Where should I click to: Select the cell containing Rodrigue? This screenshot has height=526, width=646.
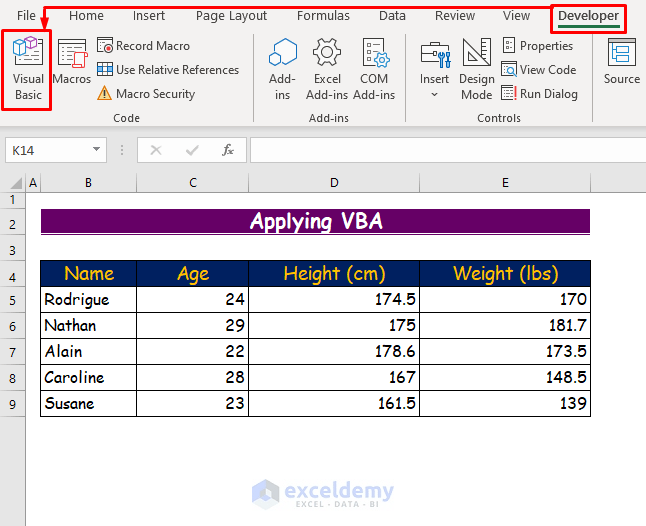(89, 299)
